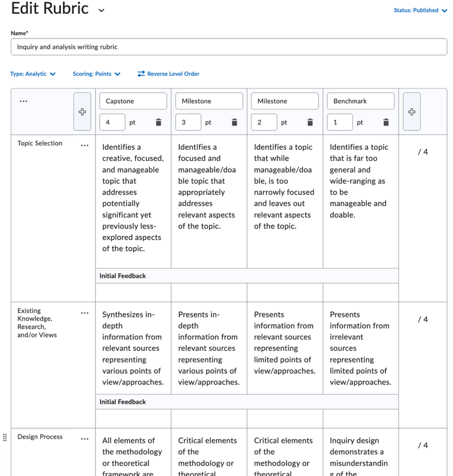Click the Reverse Level Order button
This screenshot has width=453, height=476.
(168, 74)
